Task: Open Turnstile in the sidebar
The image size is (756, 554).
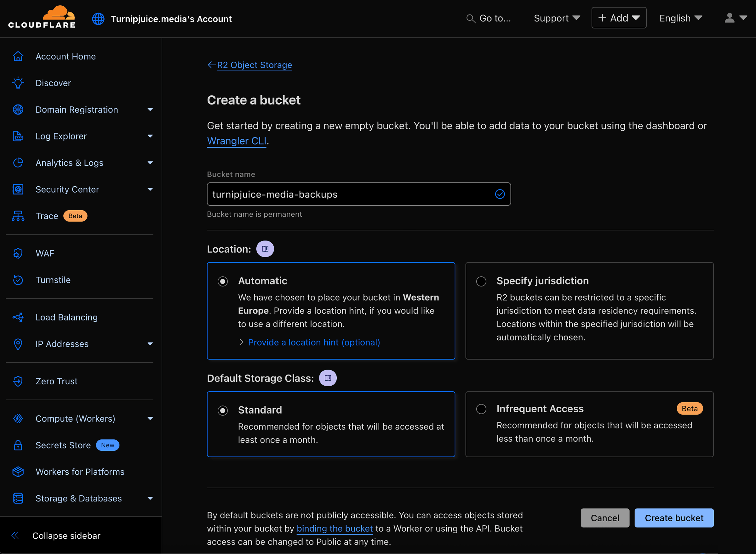Action: (x=53, y=280)
